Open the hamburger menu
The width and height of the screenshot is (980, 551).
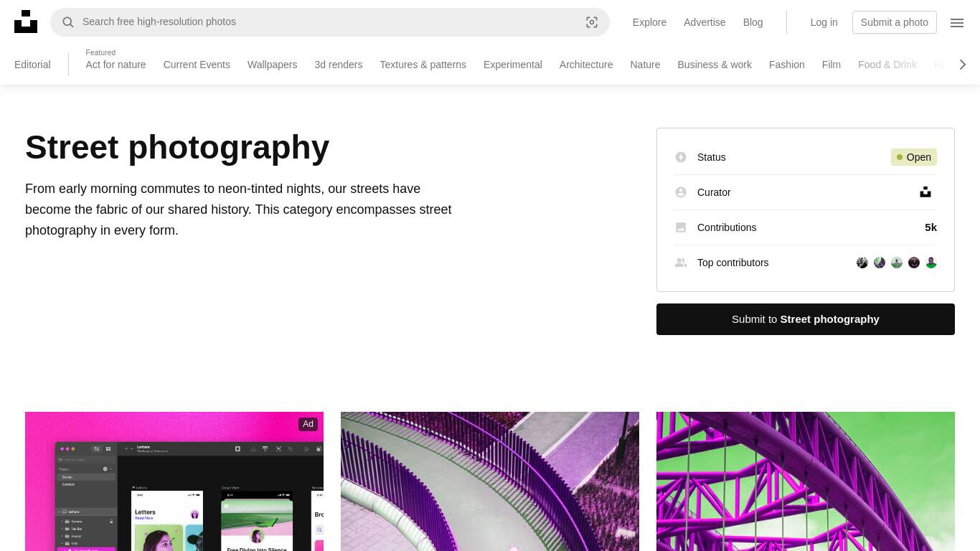point(957,22)
